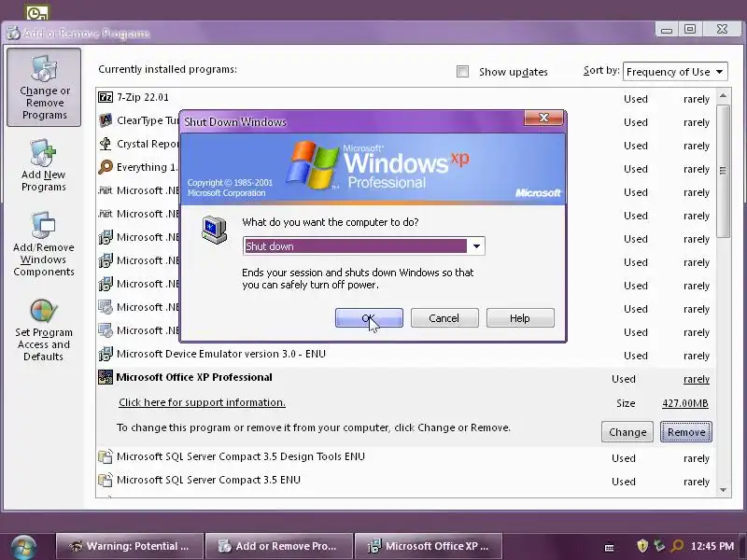The height and width of the screenshot is (560, 747).
Task: Click the Microsoft Office XP Professional entry name
Action: [x=194, y=377]
